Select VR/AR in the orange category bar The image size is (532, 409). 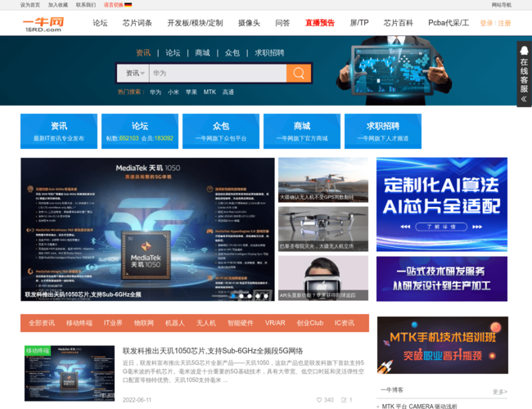tap(275, 323)
